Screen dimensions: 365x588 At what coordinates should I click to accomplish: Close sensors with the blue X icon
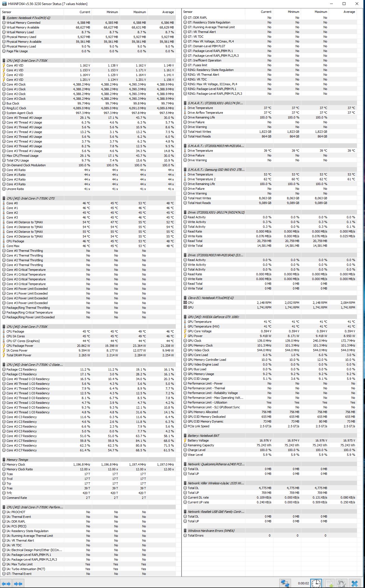[354, 583]
